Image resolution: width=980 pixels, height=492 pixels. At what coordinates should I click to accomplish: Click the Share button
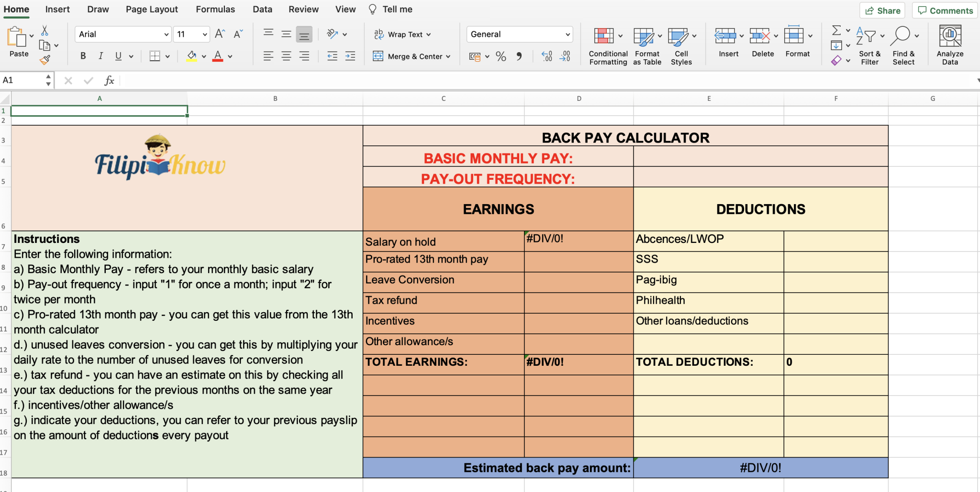882,10
